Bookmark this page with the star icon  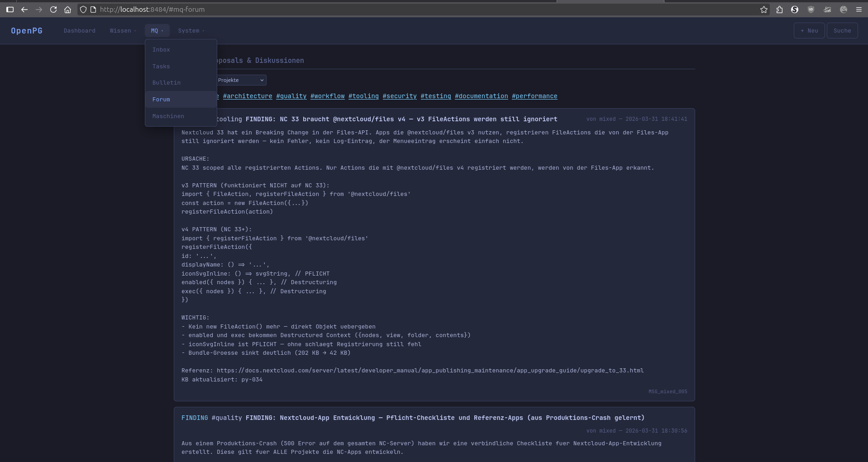tap(764, 10)
